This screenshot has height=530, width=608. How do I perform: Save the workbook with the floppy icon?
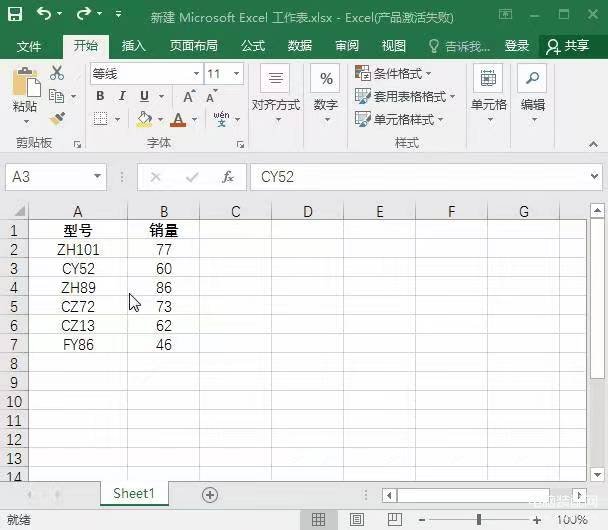point(15,14)
